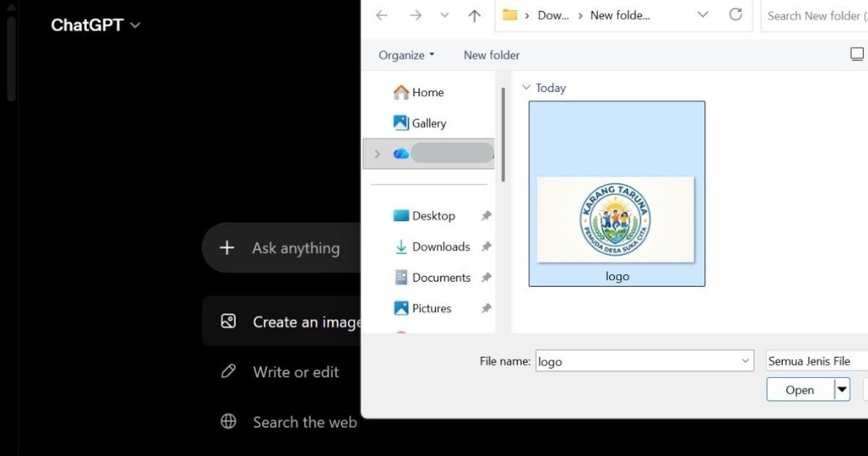Click the logo file name label
The height and width of the screenshot is (456, 868).
coord(617,276)
